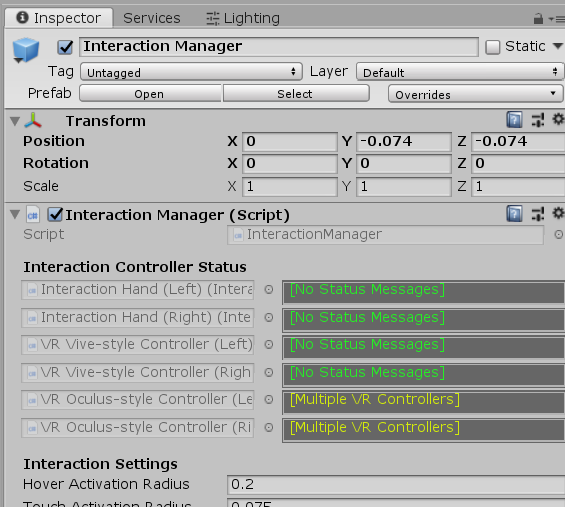
Task: Click object picker for Oculus-style Controller (Left)
Action: 269,399
